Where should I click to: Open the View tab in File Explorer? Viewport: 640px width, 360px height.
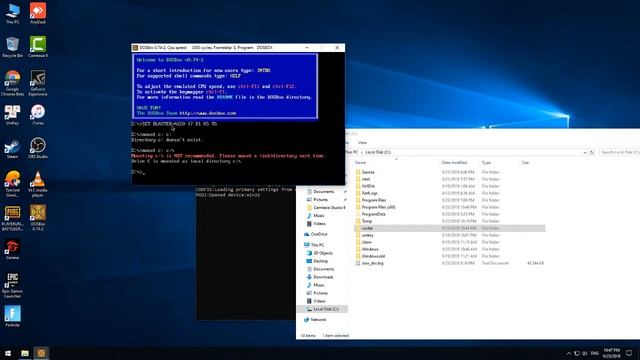(362, 142)
